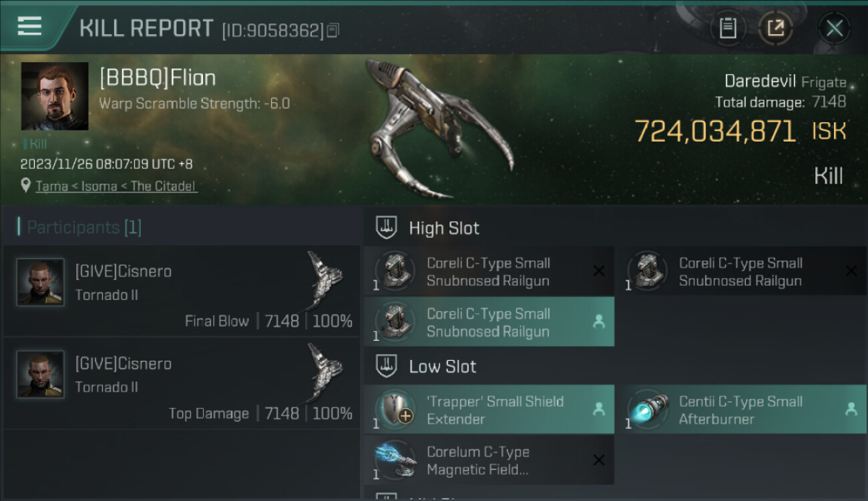Click the High Slot section icon

(387, 228)
